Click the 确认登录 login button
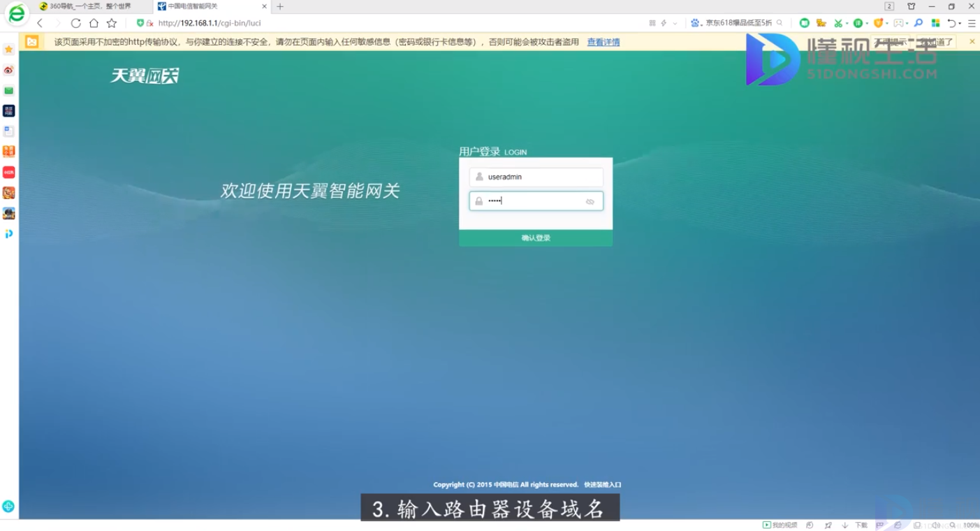 (x=536, y=238)
